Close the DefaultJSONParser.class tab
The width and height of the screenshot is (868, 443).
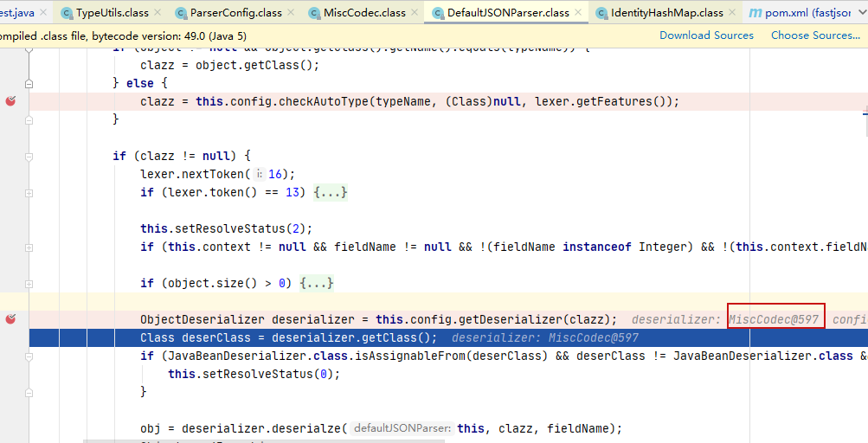(x=578, y=12)
